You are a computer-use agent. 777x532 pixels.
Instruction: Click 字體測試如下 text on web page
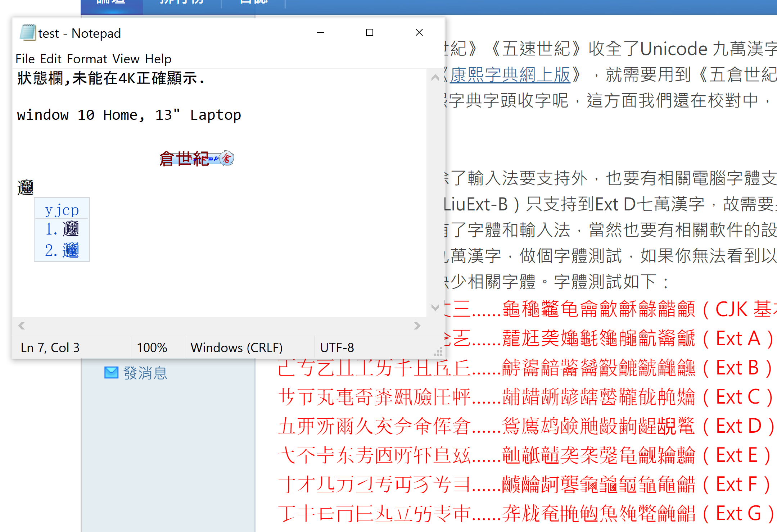click(605, 281)
